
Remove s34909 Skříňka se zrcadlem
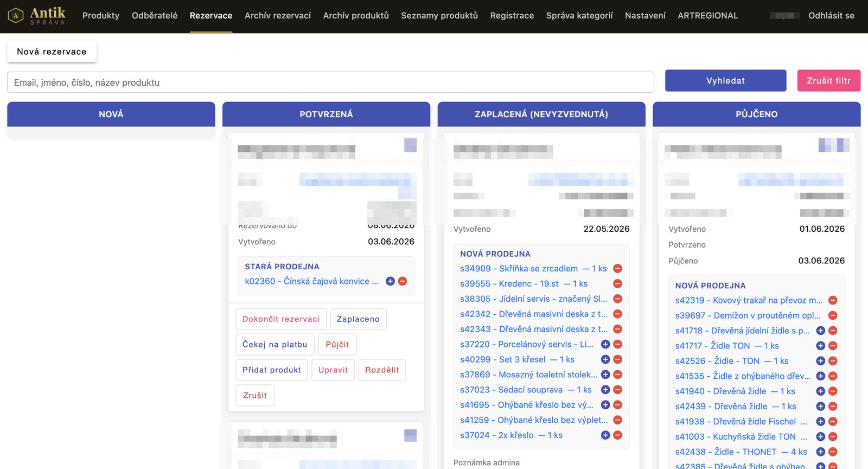click(x=617, y=269)
